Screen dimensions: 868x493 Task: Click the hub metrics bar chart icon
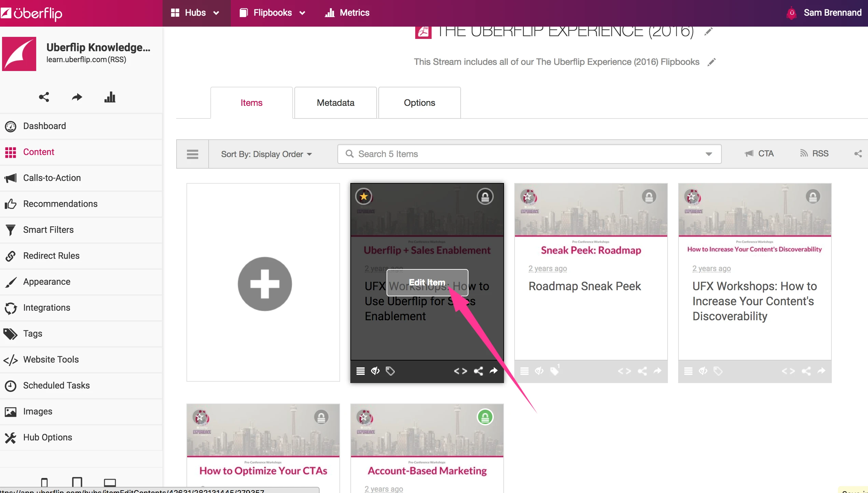pos(110,97)
